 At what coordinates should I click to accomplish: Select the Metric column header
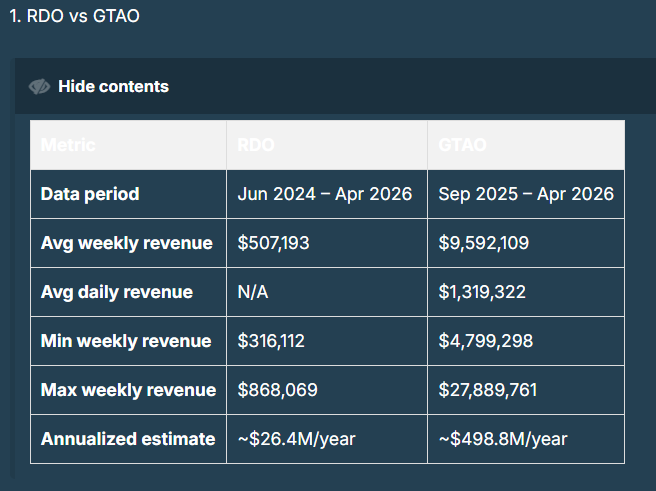[x=68, y=145]
